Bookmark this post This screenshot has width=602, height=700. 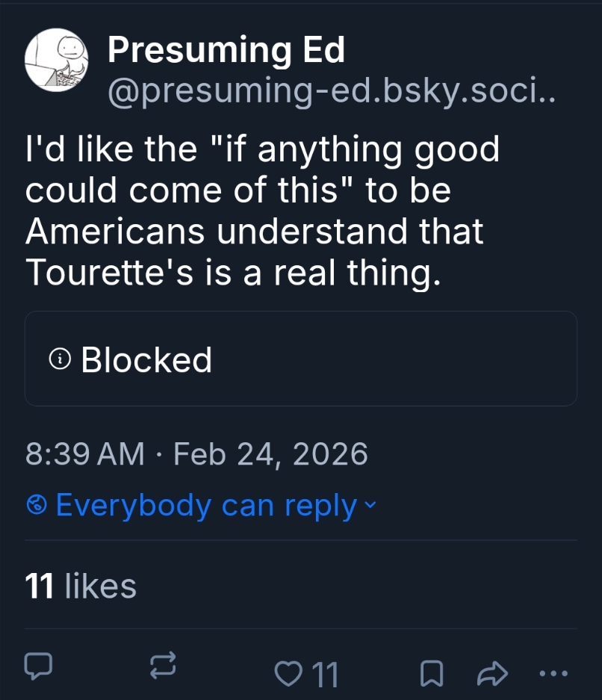click(x=429, y=675)
